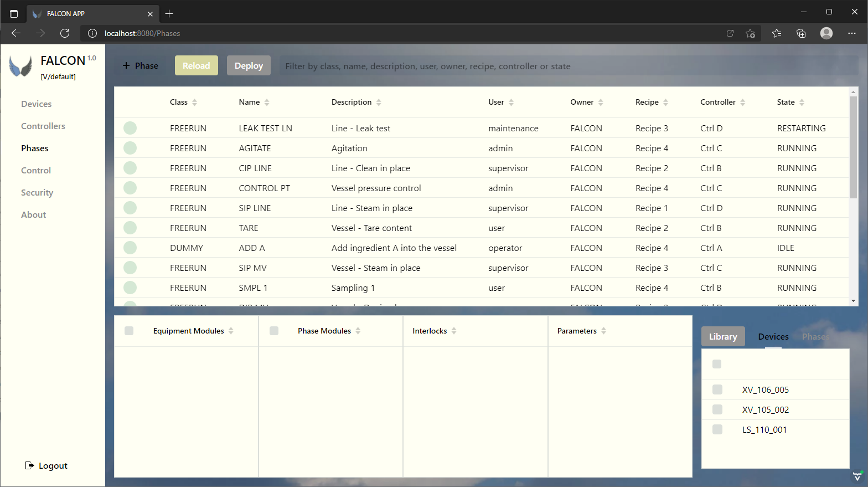Click the FALCON wings logo
868x487 pixels.
click(x=20, y=66)
